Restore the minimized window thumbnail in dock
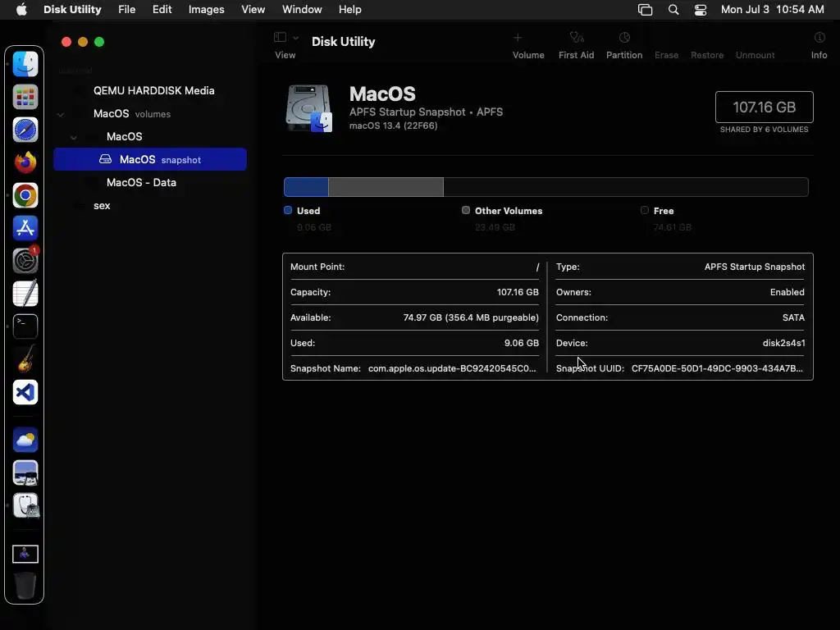The image size is (840, 630). click(25, 554)
